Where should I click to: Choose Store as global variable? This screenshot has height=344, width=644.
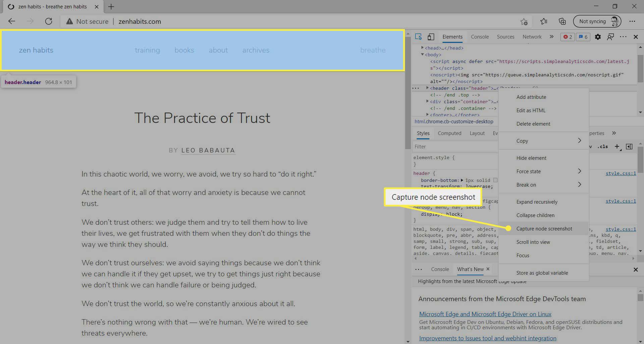pos(543,273)
